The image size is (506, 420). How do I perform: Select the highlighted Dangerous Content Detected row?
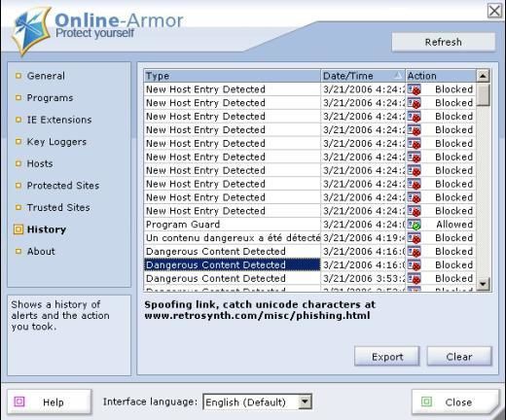(x=309, y=264)
